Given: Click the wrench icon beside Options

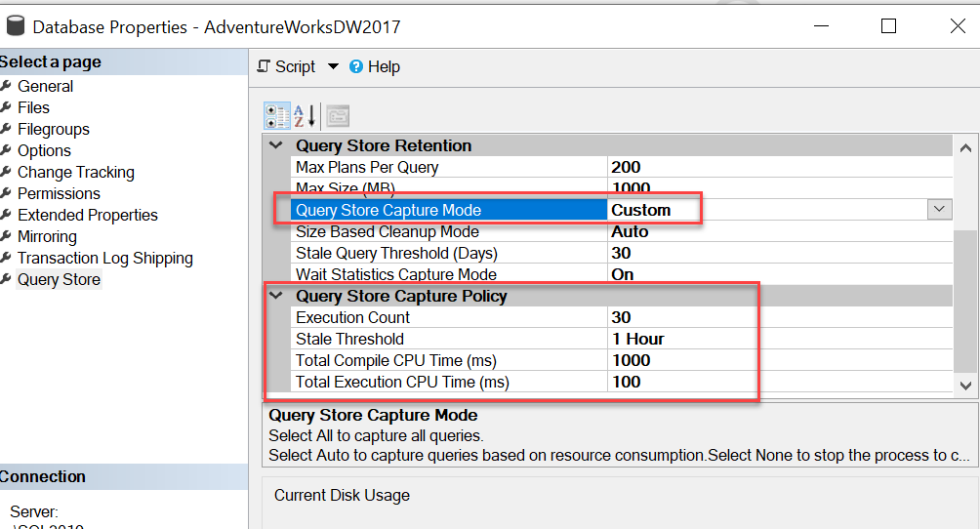Looking at the screenshot, I should [x=6, y=150].
